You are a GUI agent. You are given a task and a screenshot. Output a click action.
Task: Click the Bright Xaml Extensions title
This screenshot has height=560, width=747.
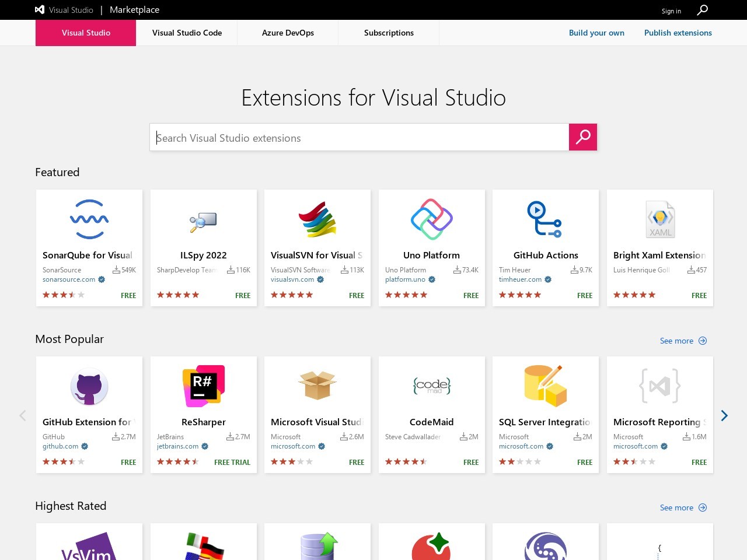[659, 255]
